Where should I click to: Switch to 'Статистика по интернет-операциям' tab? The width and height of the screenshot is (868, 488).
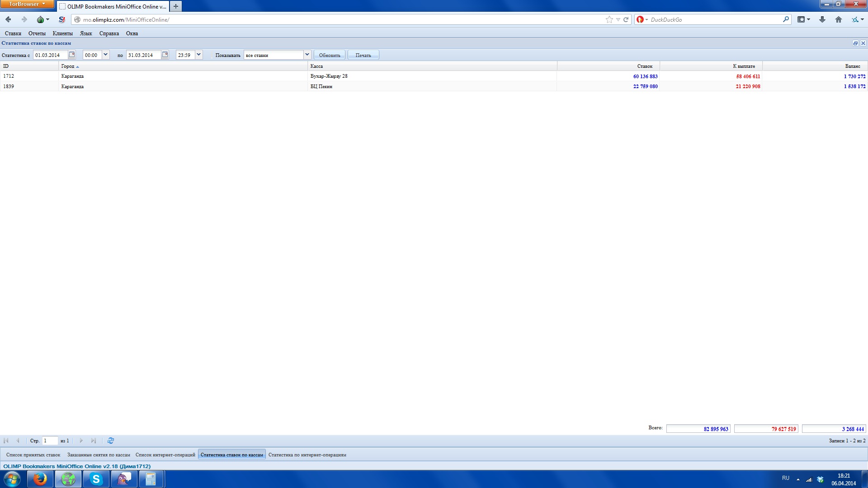[x=307, y=455]
